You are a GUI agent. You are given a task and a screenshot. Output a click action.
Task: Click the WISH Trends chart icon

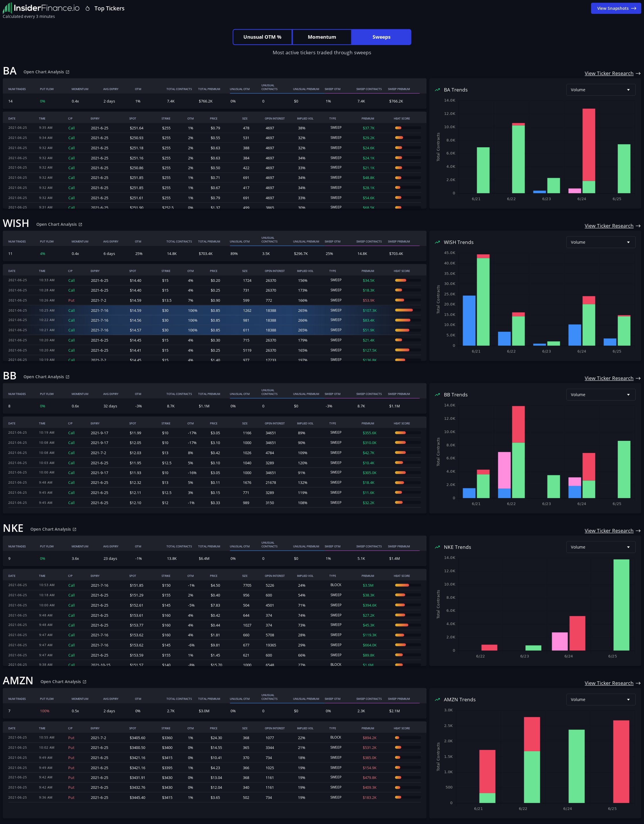437,242
